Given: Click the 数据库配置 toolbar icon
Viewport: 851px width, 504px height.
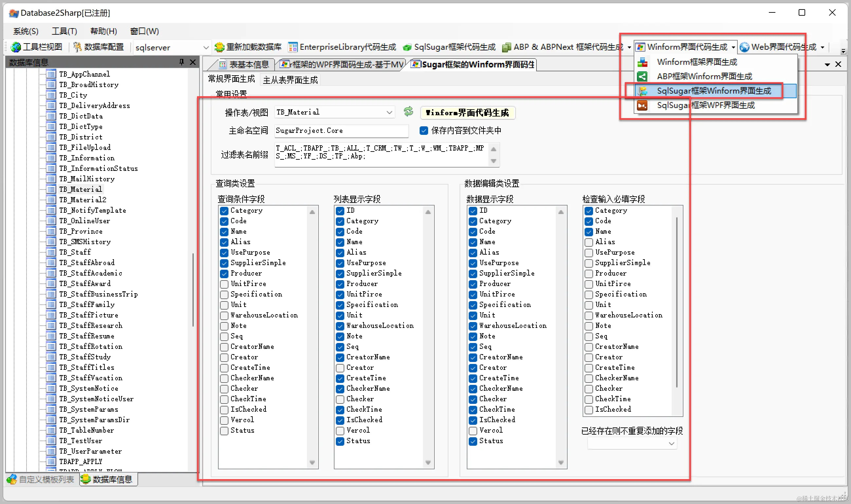Looking at the screenshot, I should click(78, 47).
